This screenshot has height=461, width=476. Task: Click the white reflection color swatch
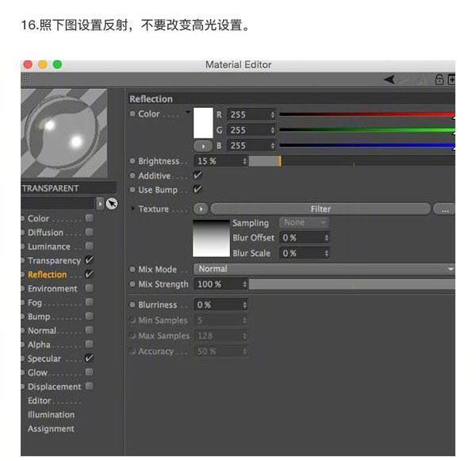pyautogui.click(x=203, y=123)
